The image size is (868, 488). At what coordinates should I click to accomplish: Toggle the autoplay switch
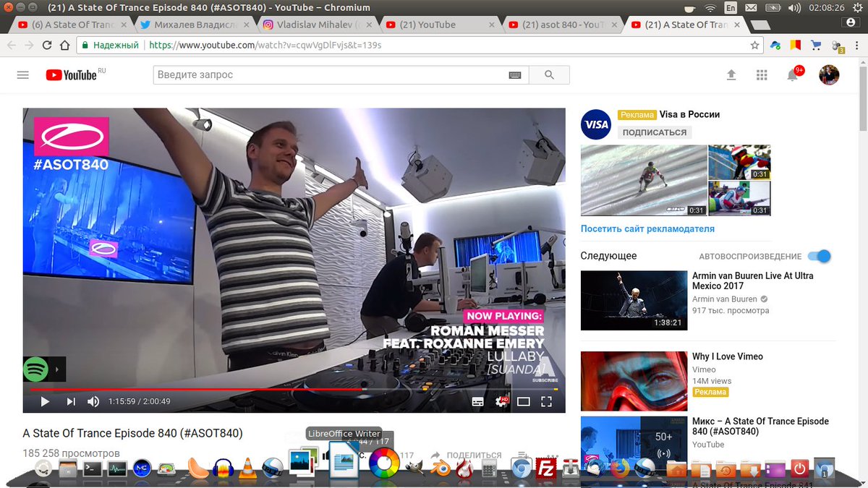click(820, 256)
